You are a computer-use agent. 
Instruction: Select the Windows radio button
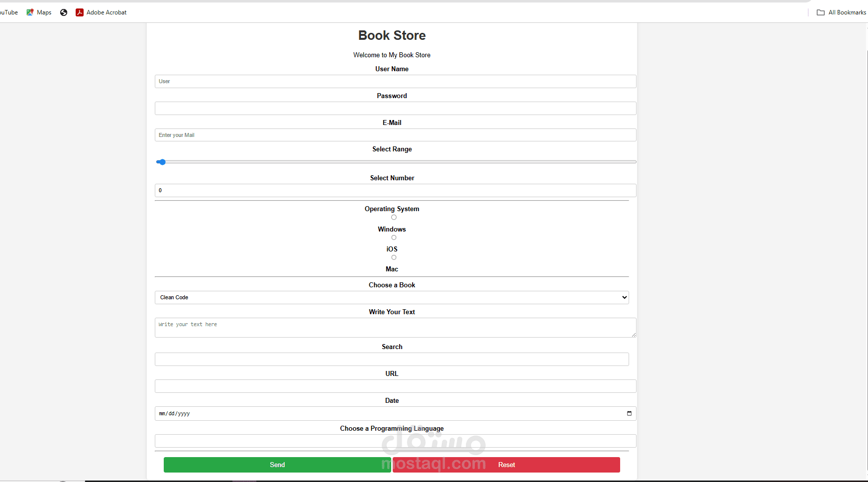[394, 218]
